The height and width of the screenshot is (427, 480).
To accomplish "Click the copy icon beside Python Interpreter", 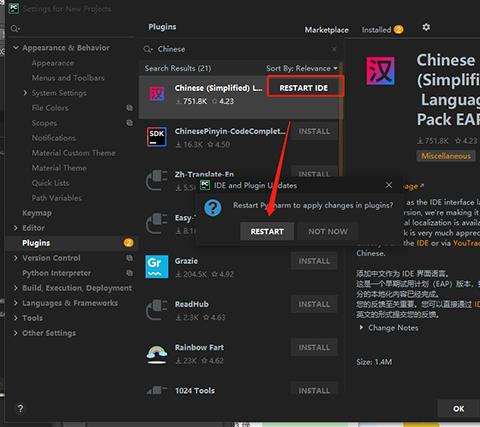I will (129, 273).
